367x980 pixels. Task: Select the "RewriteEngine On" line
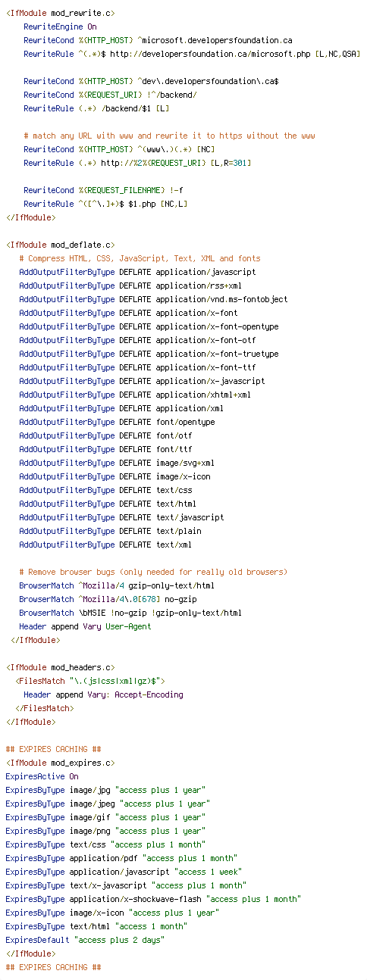click(x=60, y=27)
